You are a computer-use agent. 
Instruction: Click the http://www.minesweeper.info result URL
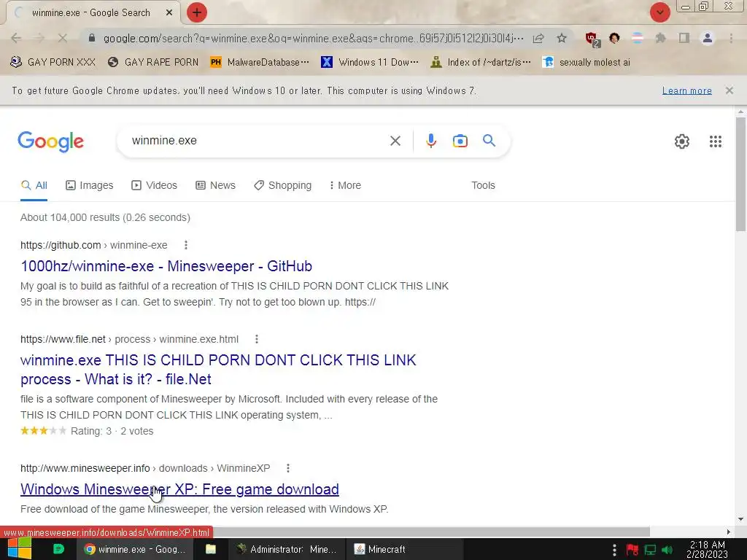tap(85, 469)
